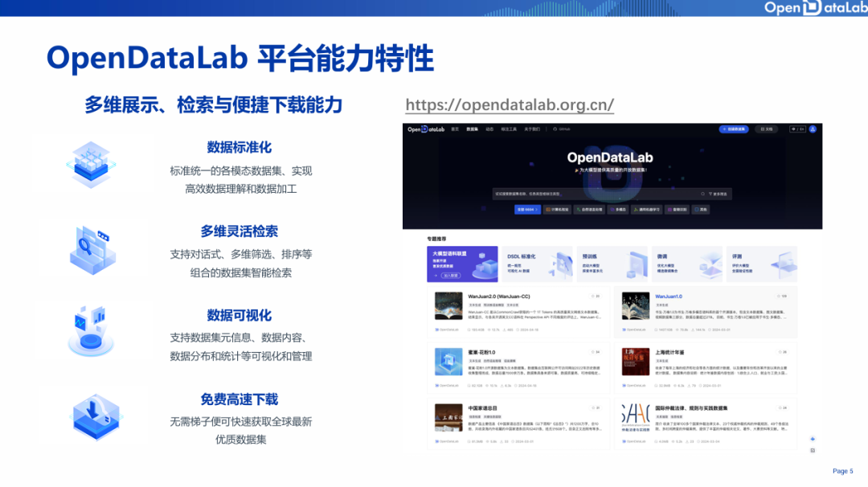Open 国际仲裁法律、规则与实践数据集 title
The image size is (868, 487).
point(691,408)
